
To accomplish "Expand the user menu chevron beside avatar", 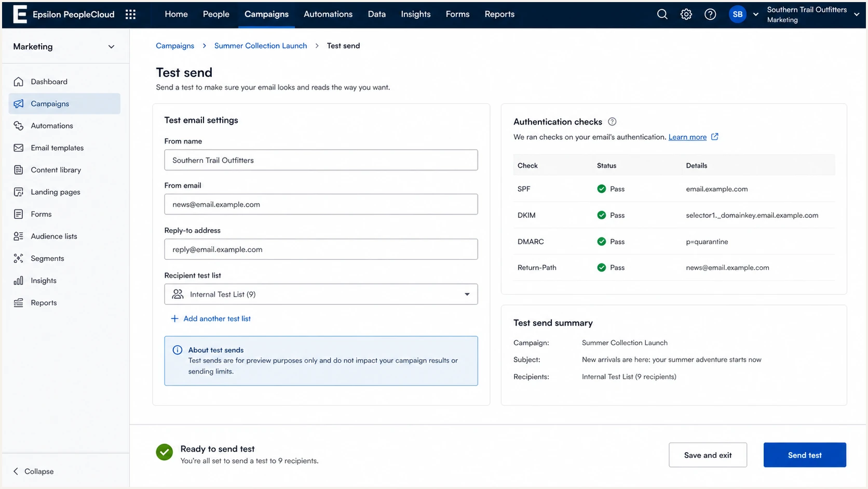I will 755,15.
